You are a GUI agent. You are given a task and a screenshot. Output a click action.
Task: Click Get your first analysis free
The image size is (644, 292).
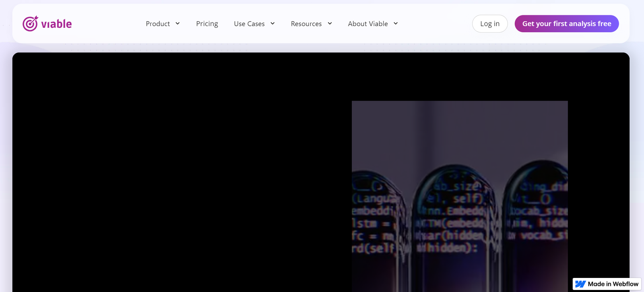(566, 24)
